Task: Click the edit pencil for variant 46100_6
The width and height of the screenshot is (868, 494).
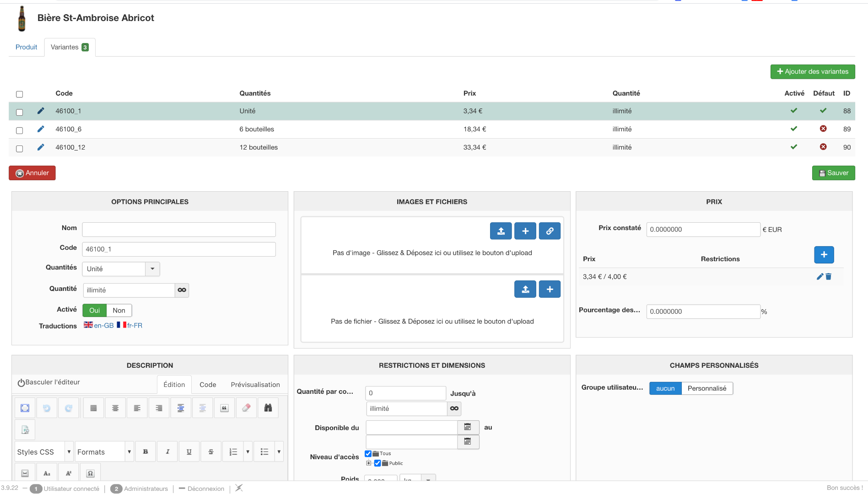Action: point(41,129)
